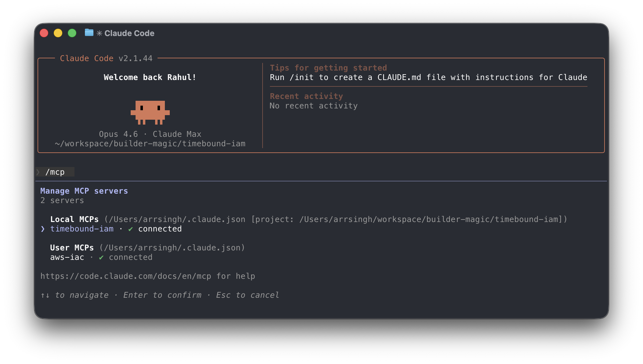Screen dimensions: 643x364
Task: Toggle the aws-iac connection status
Action: point(130,257)
